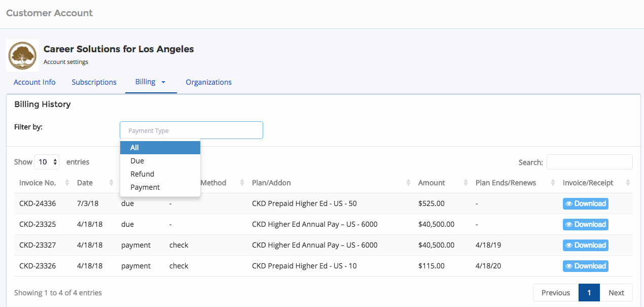Open the Billing tab dropdown
The height and width of the screenshot is (307, 644).
[x=151, y=82]
